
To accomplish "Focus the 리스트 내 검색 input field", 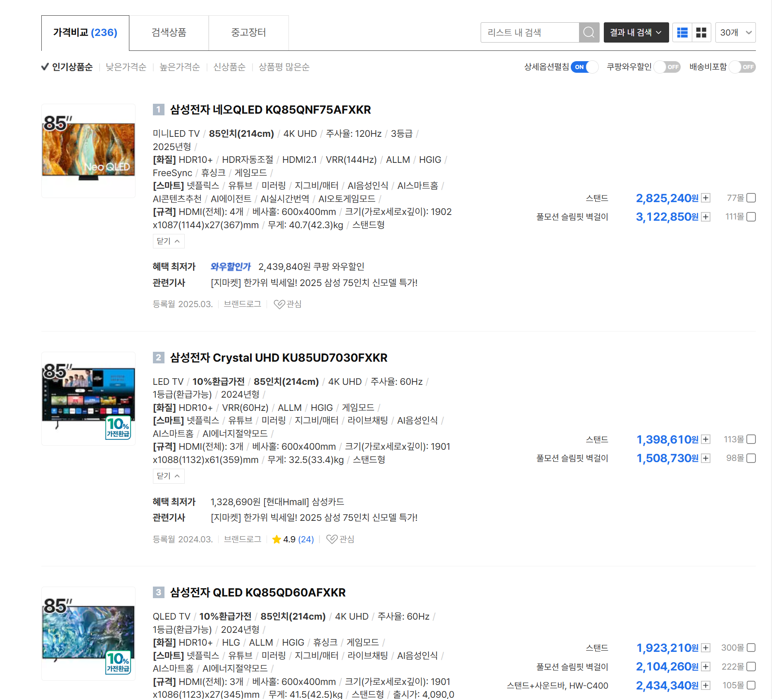I will coord(530,32).
